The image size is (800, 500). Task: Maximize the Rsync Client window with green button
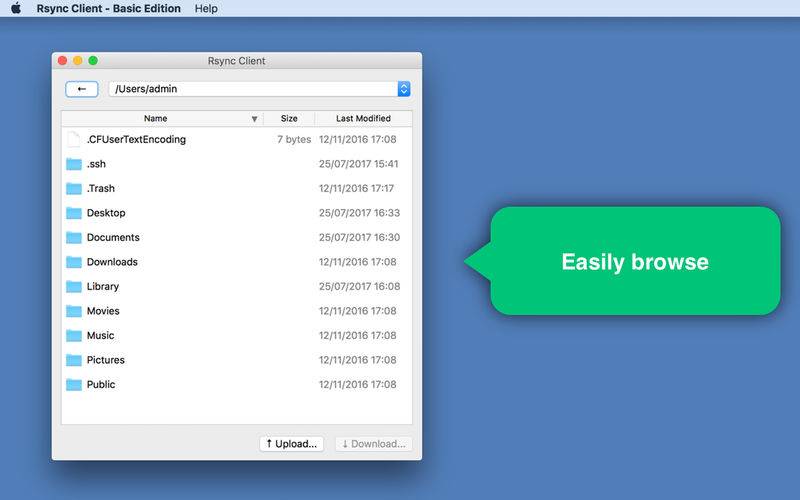[93, 61]
